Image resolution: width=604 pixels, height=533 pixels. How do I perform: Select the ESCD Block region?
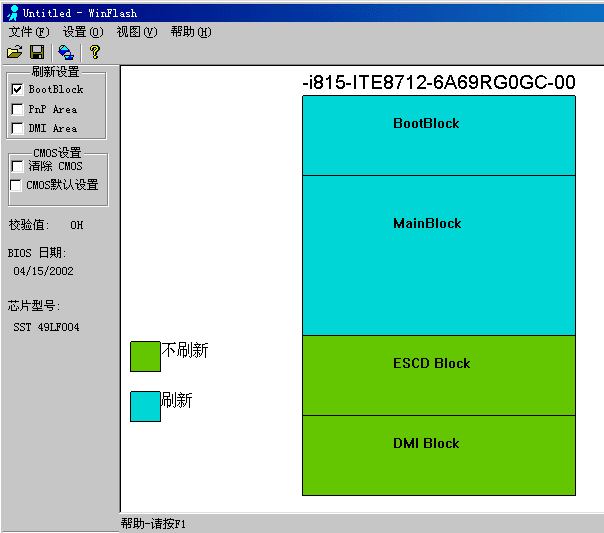[x=439, y=375]
